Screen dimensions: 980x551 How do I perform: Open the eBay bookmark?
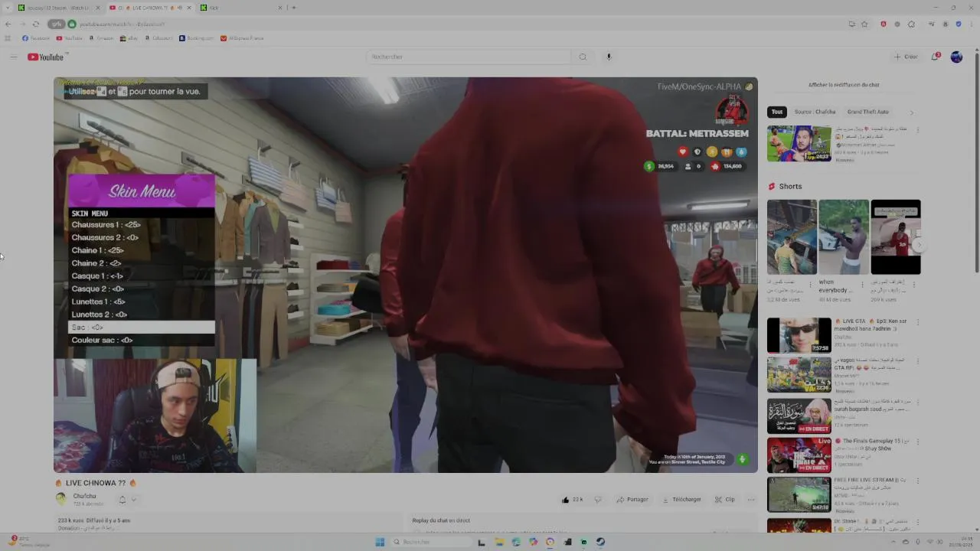click(129, 38)
